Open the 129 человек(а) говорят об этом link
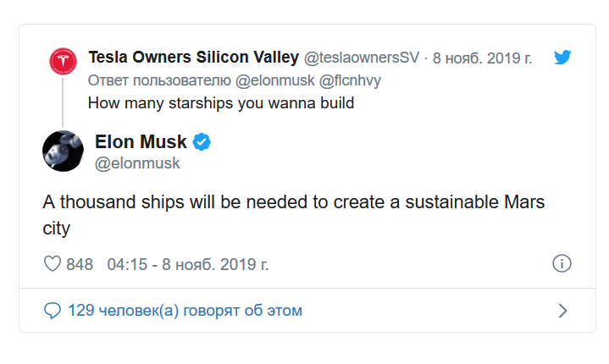Image resolution: width=609 pixels, height=364 pixels. (x=185, y=311)
